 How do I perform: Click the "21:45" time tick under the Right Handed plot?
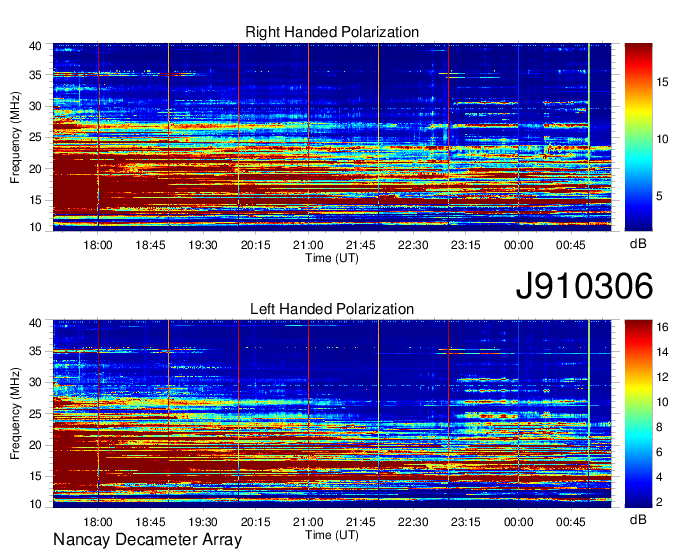(360, 245)
